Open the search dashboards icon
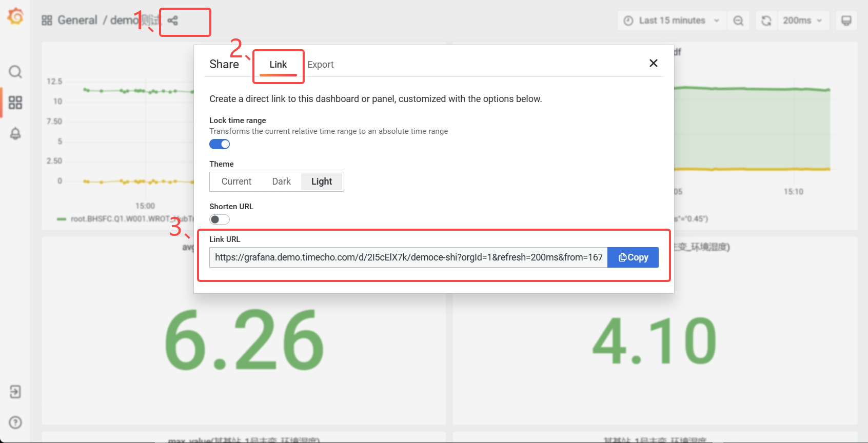The height and width of the screenshot is (443, 868). point(15,71)
